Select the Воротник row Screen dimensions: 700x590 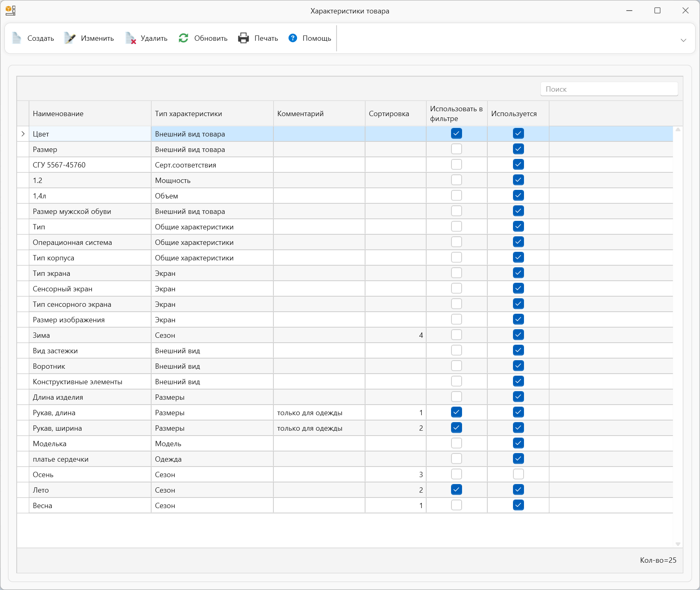tap(345, 366)
